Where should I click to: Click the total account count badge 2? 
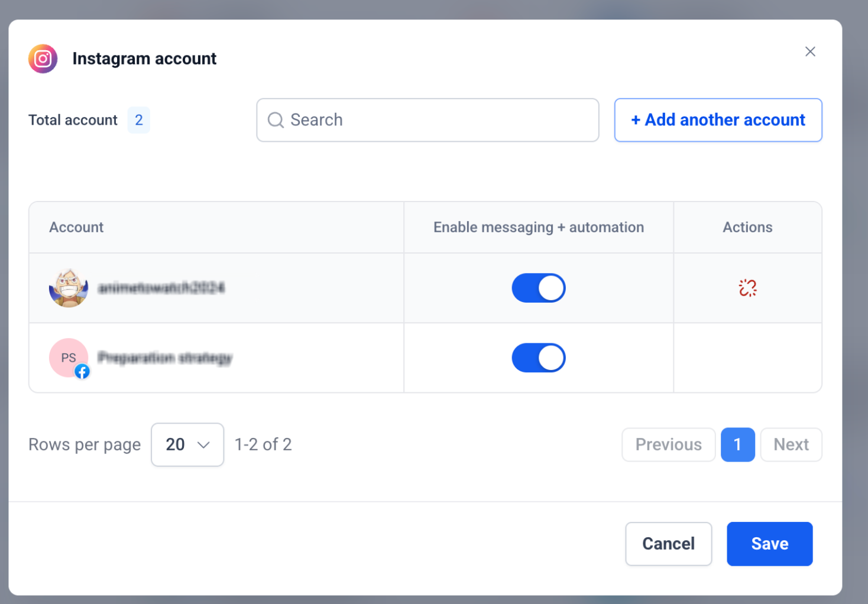[139, 120]
